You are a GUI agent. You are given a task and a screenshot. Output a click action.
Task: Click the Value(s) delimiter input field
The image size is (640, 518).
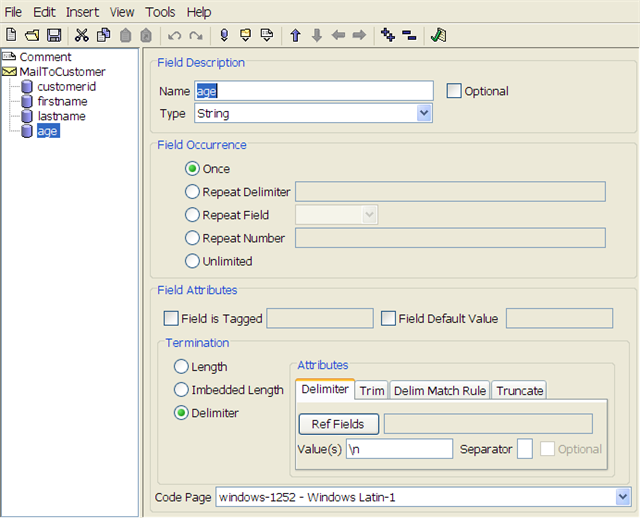pyautogui.click(x=399, y=449)
